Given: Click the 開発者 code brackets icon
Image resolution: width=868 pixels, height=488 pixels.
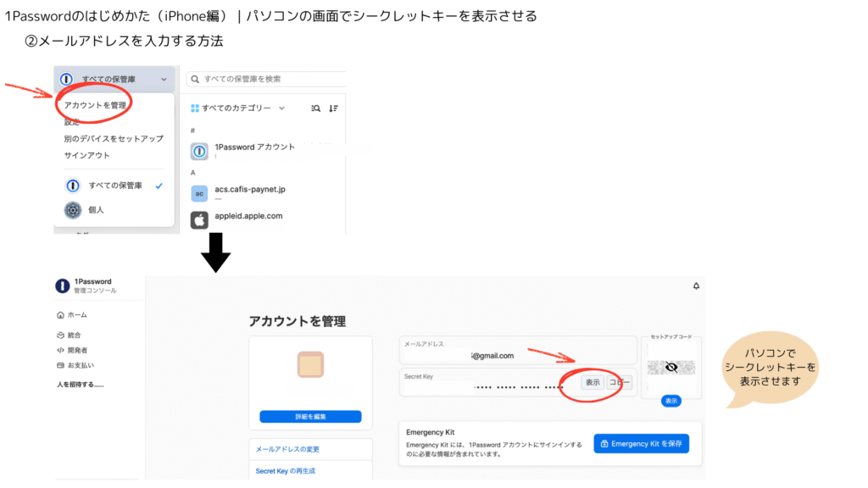Looking at the screenshot, I should (60, 350).
